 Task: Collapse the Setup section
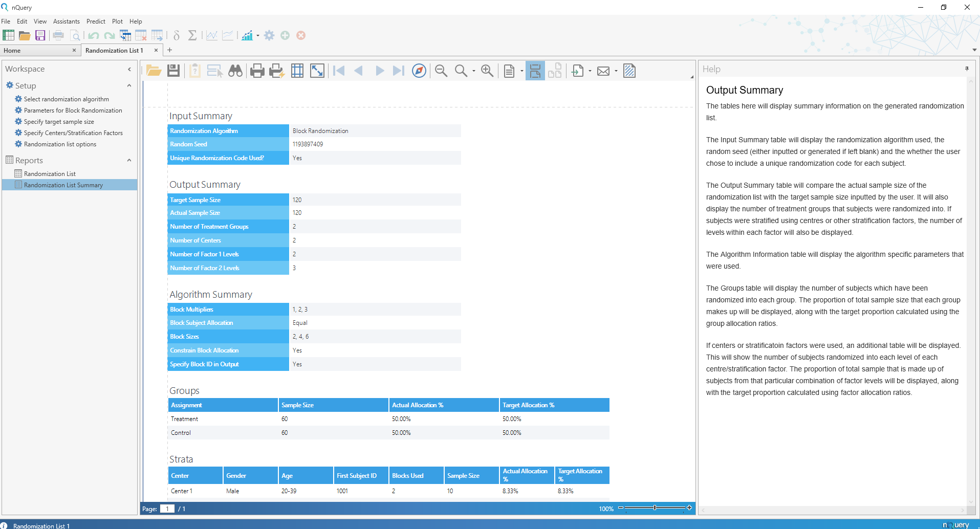coord(129,85)
